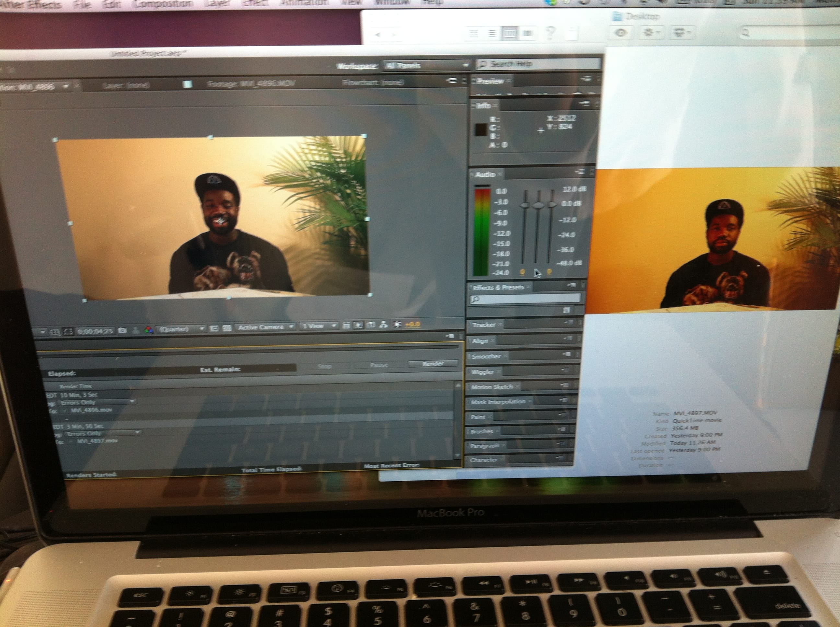Open the Quarter resolution dropdown

tap(182, 329)
